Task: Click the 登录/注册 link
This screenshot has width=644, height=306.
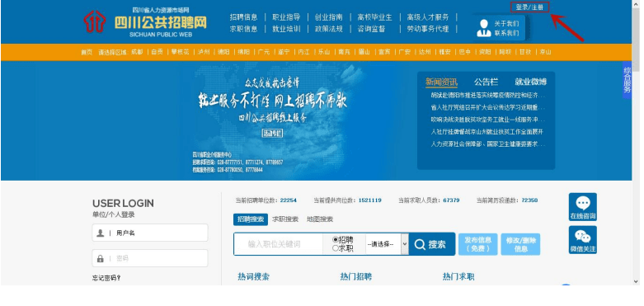Action: click(x=529, y=7)
